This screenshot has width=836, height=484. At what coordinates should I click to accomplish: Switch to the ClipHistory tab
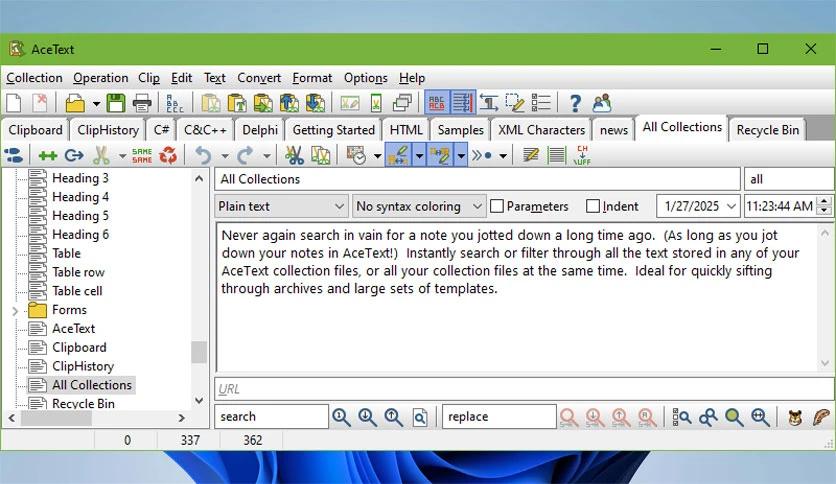click(x=108, y=130)
